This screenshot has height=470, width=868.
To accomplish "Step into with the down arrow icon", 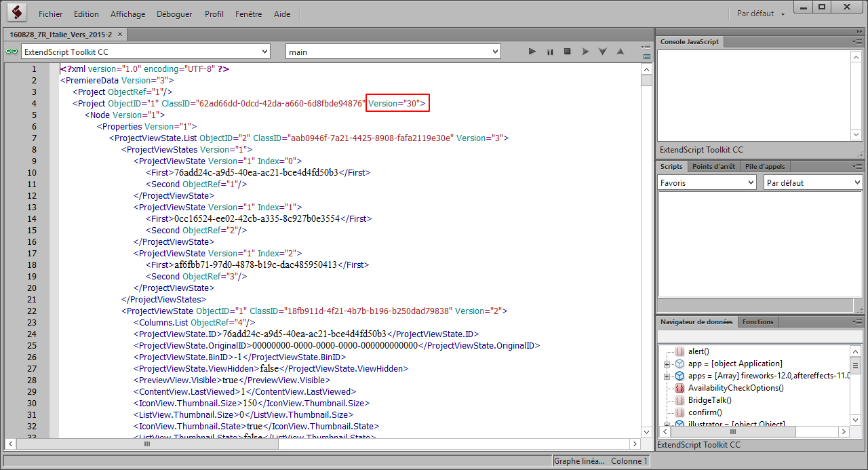I will (x=602, y=52).
